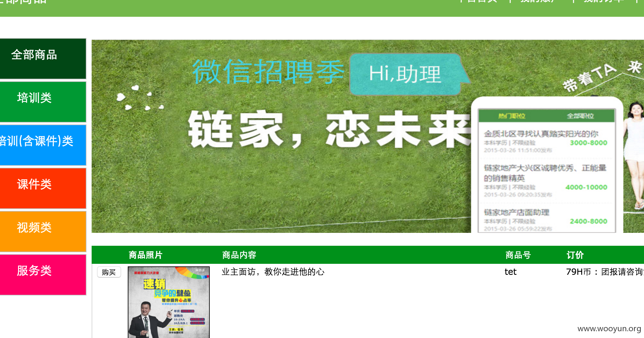Click the price text 79H币
The height and width of the screenshot is (338, 644).
click(579, 272)
